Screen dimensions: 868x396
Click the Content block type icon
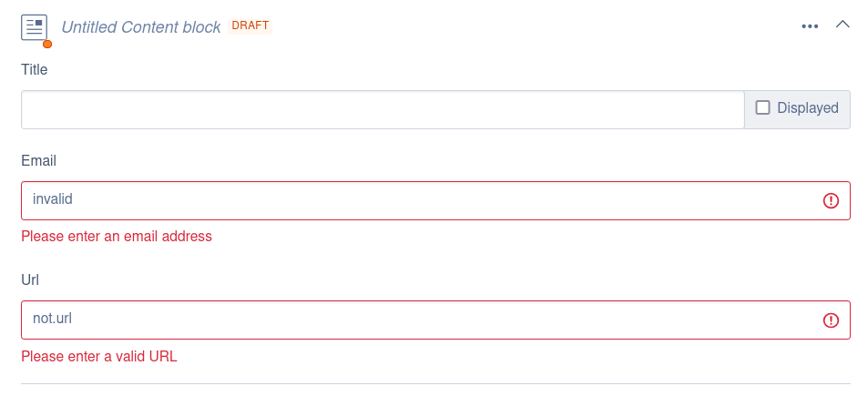pos(34,26)
